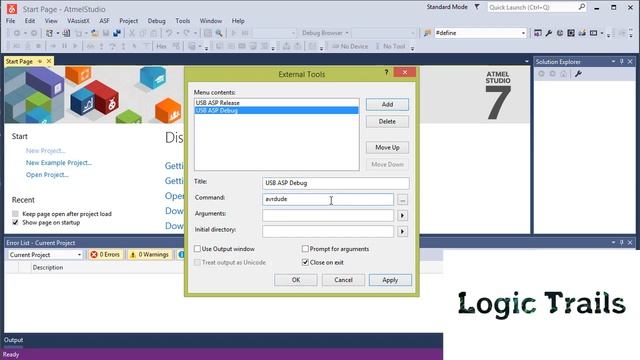Image resolution: width=640 pixels, height=360 pixels.
Task: Open the Project menu
Action: tap(129, 21)
